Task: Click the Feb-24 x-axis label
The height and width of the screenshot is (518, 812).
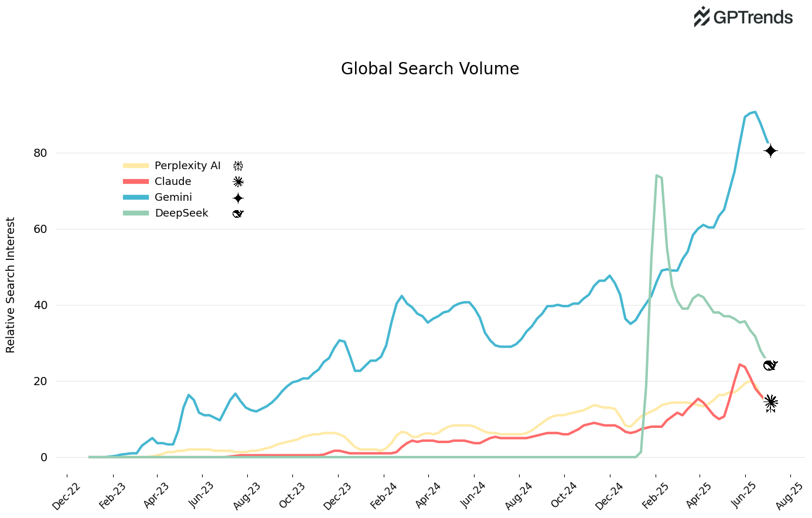Action: click(383, 496)
